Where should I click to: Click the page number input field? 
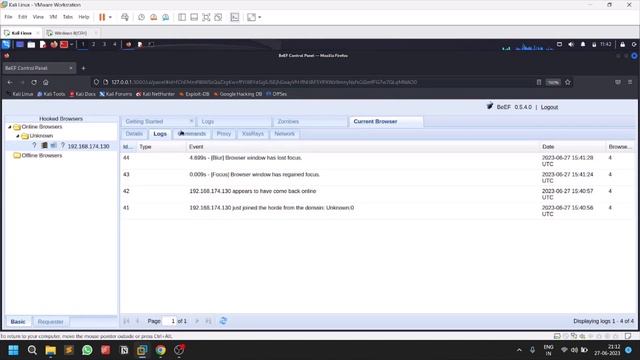[x=169, y=321]
